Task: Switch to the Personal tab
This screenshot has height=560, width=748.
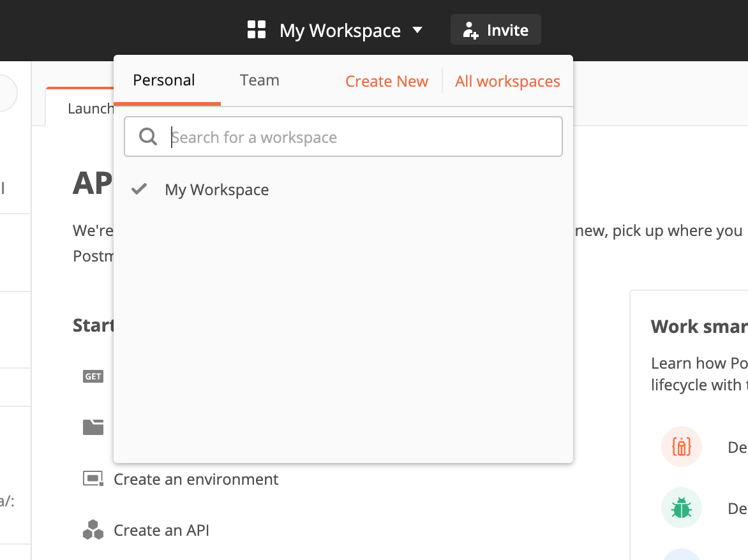Action: 163,80
